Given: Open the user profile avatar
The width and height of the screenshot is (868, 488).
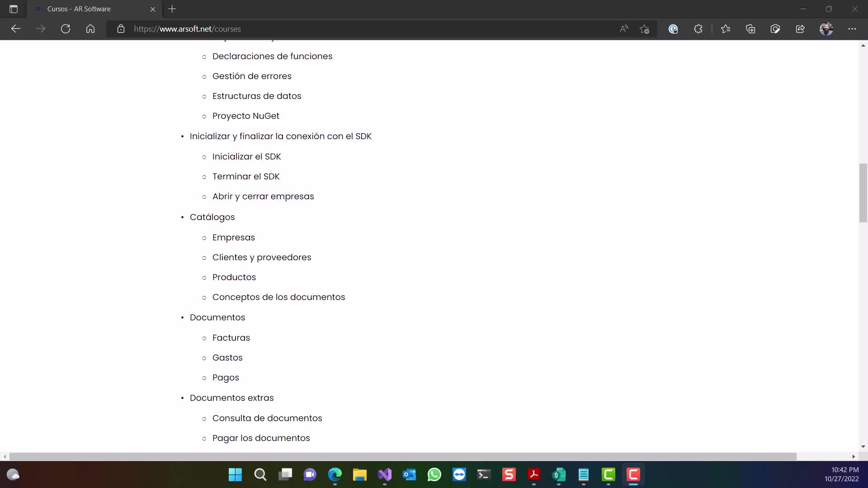Looking at the screenshot, I should click(826, 29).
